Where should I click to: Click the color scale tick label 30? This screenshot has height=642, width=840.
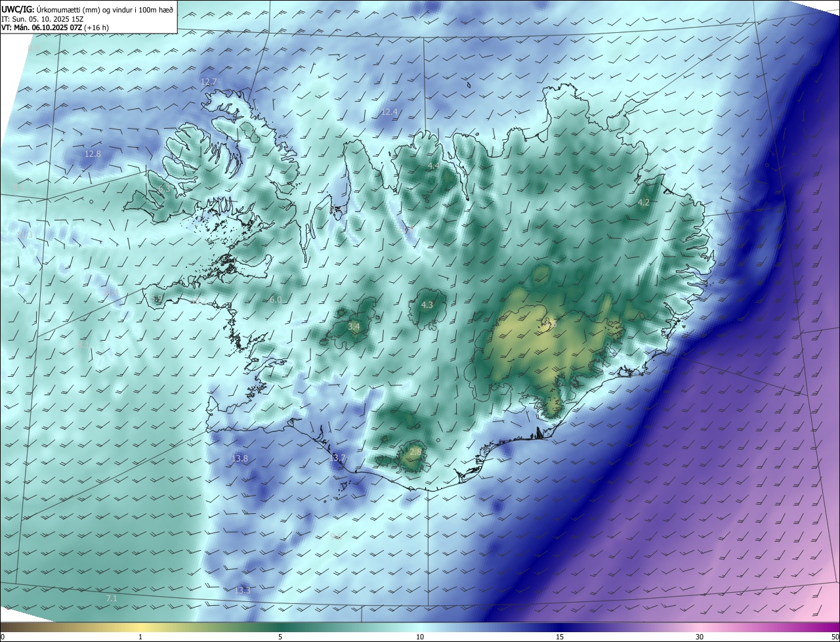[700, 637]
